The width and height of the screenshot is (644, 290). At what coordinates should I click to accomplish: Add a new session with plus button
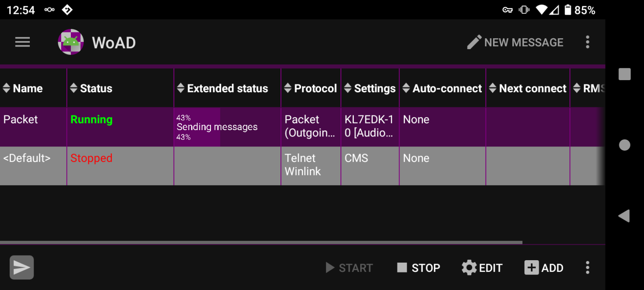click(x=544, y=268)
